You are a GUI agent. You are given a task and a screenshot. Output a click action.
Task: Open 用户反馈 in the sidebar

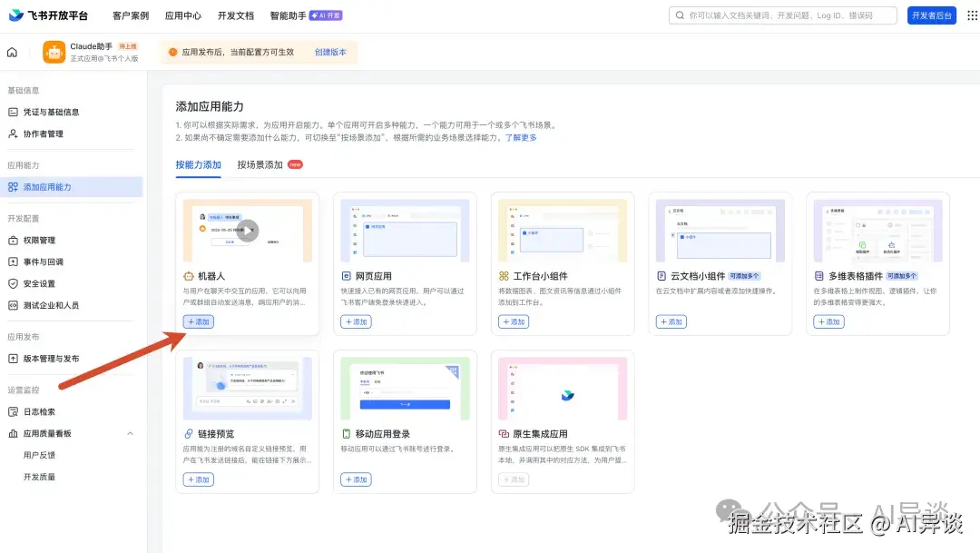tap(39, 455)
